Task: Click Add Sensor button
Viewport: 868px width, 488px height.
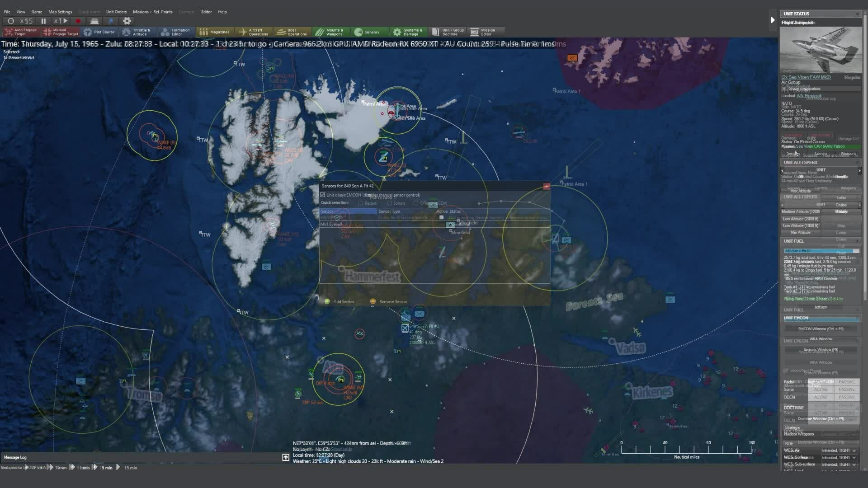Action: [339, 301]
